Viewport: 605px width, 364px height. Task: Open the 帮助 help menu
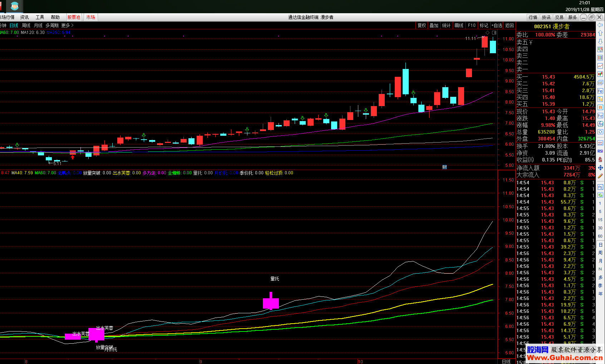pyautogui.click(x=55, y=17)
